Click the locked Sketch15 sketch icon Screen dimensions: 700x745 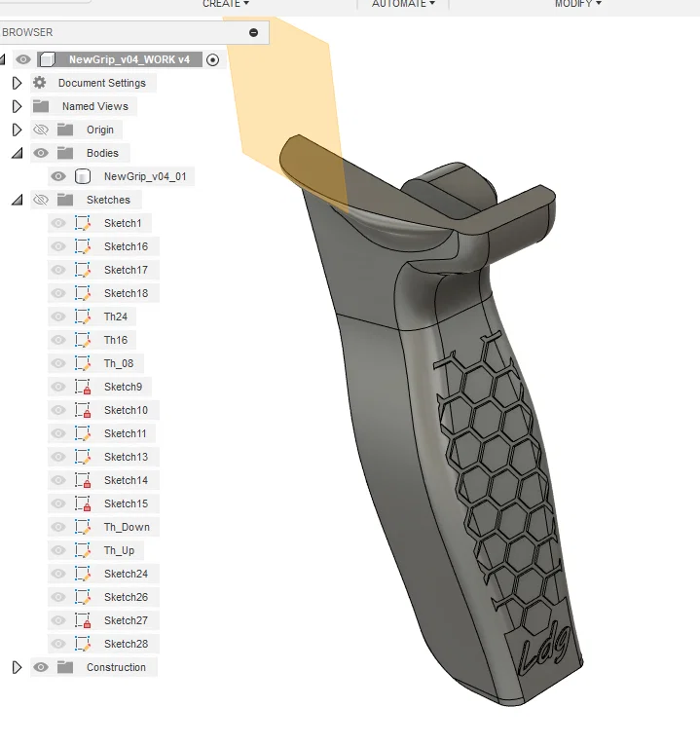click(83, 503)
